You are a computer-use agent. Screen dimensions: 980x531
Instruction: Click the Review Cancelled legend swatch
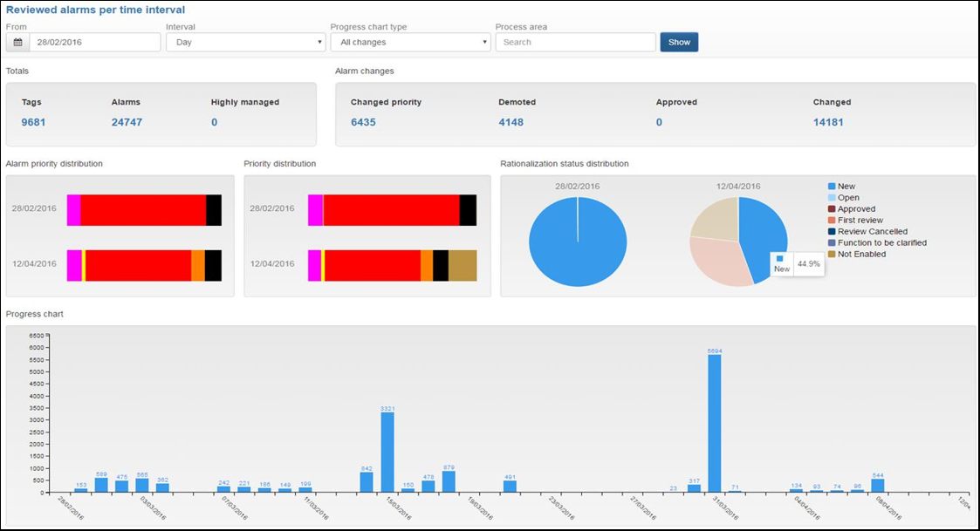(x=832, y=231)
